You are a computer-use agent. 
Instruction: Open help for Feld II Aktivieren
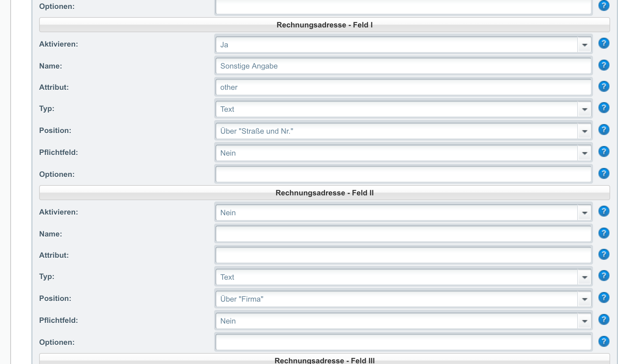coord(604,211)
